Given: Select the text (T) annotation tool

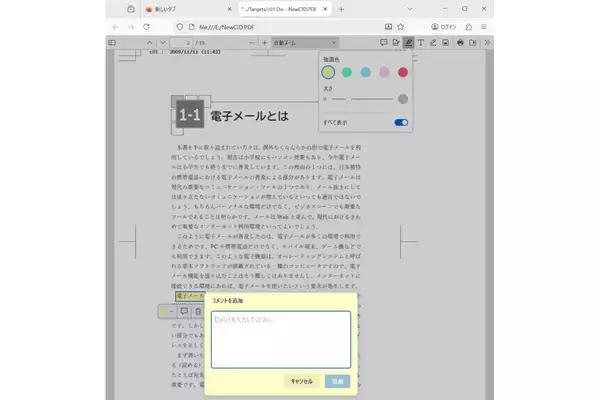Looking at the screenshot, I should click(x=421, y=43).
